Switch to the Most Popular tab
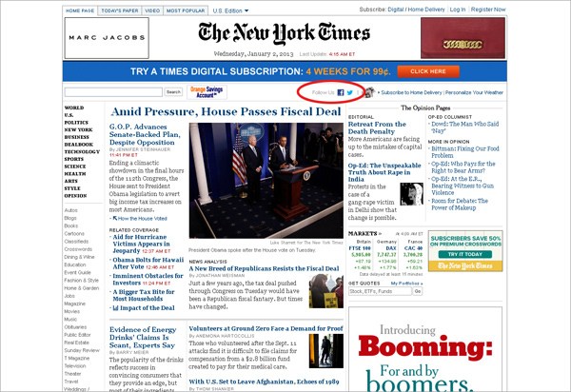The height and width of the screenshot is (392, 571). pos(186,10)
